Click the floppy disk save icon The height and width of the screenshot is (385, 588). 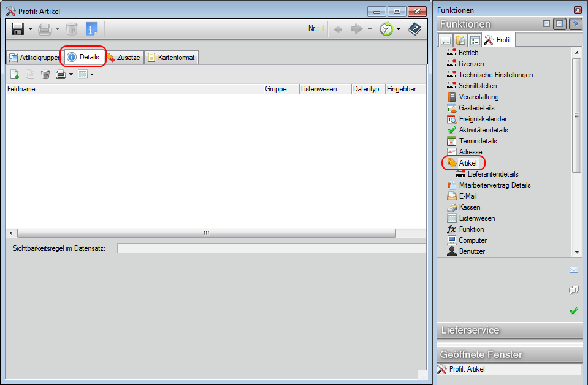click(x=17, y=29)
